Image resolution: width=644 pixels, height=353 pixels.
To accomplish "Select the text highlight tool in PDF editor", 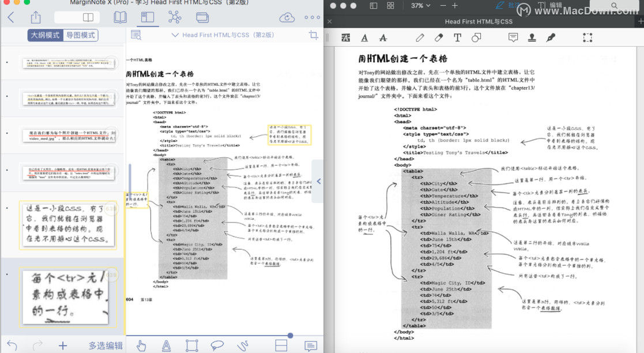I will coord(346,38).
